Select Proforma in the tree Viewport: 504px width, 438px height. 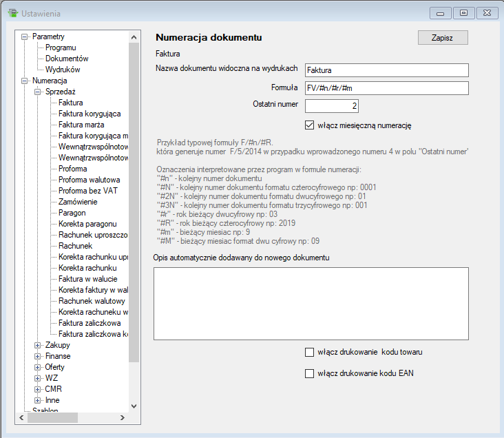click(72, 169)
